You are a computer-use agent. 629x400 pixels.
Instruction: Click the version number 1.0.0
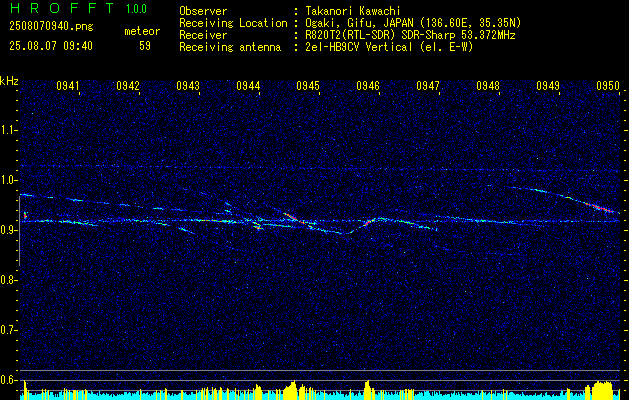click(x=136, y=9)
